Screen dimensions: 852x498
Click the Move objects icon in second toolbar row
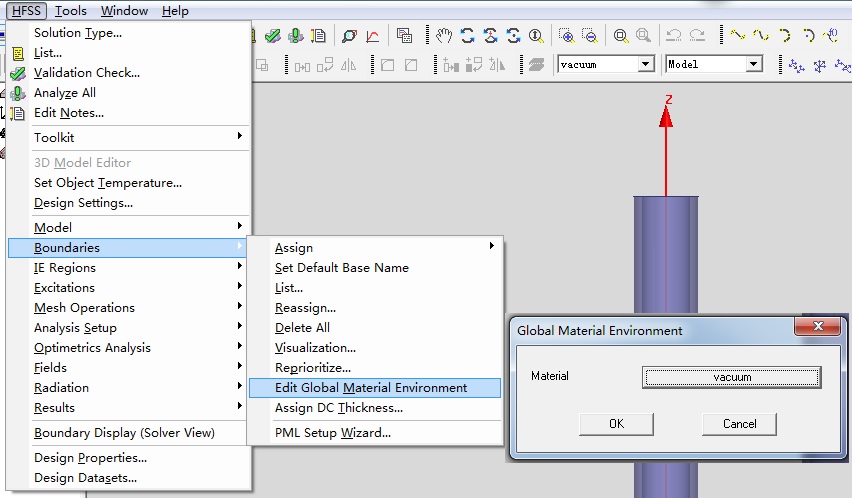pos(303,66)
